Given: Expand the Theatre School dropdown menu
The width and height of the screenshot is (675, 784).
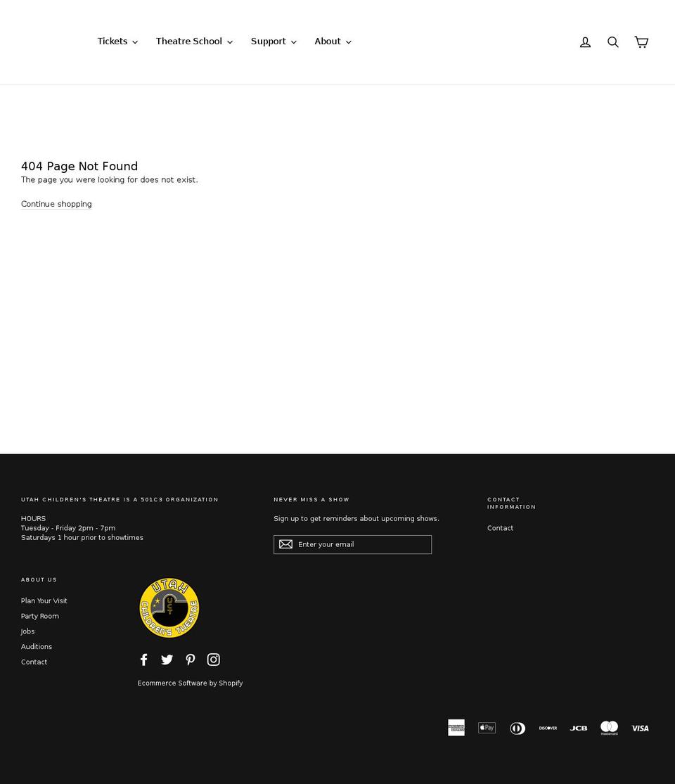Looking at the screenshot, I should [194, 41].
